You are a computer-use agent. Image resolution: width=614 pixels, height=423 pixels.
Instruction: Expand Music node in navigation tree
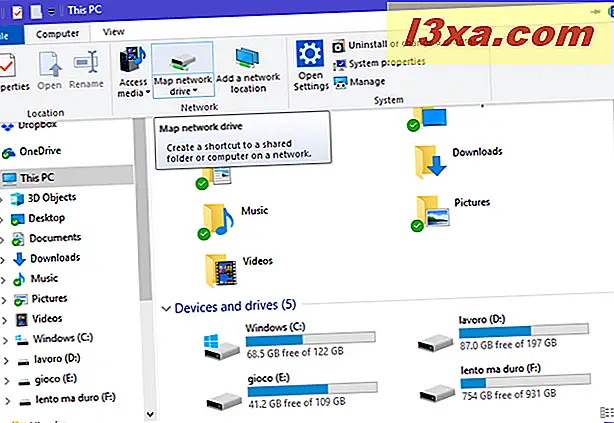point(3,280)
